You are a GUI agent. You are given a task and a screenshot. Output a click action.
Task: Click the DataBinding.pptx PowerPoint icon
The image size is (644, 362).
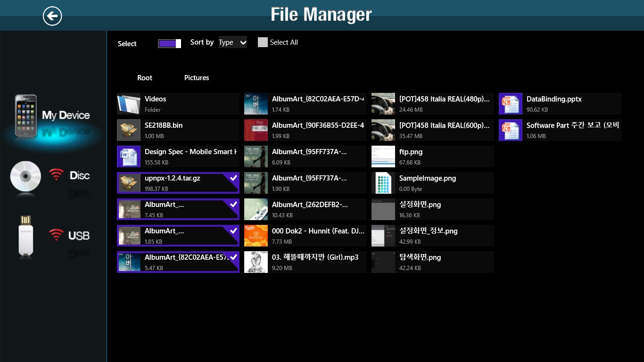pyautogui.click(x=511, y=104)
